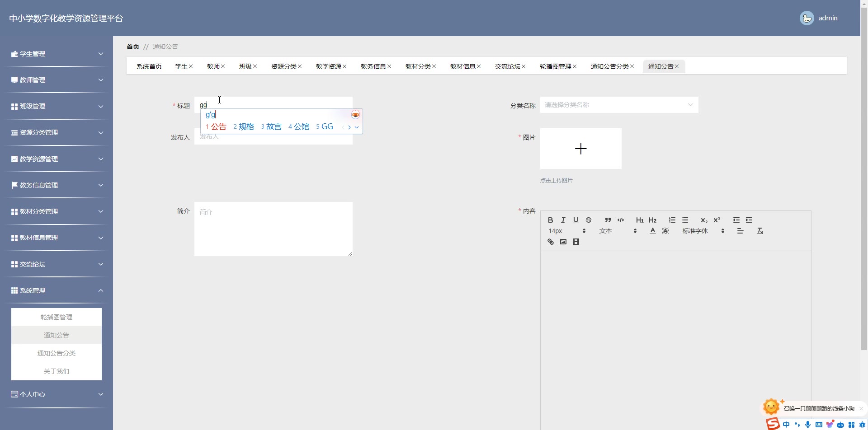Insert a code block in the editor
The width and height of the screenshot is (868, 430).
click(621, 220)
